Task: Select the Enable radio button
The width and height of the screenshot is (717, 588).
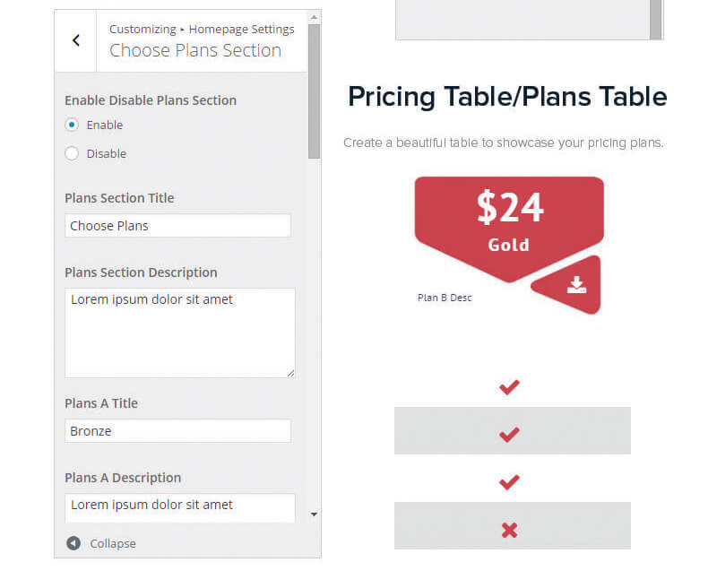Action: [x=72, y=125]
